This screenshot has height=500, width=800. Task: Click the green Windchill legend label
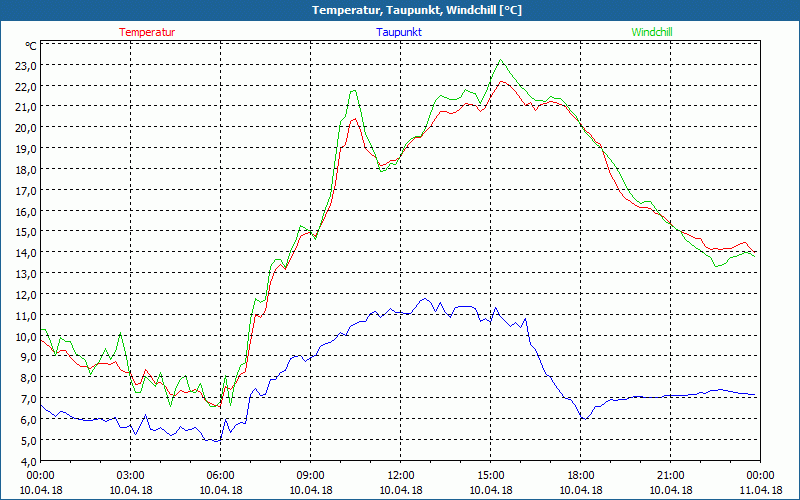click(x=652, y=32)
